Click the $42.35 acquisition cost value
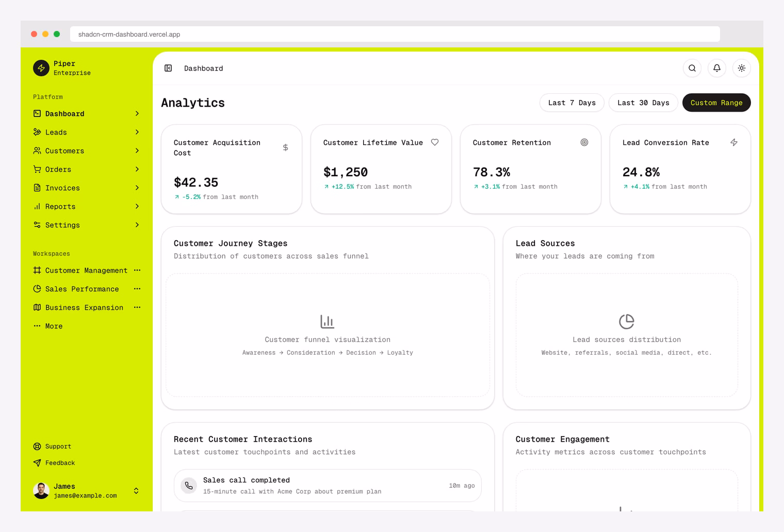The height and width of the screenshot is (532, 784). 196,182
